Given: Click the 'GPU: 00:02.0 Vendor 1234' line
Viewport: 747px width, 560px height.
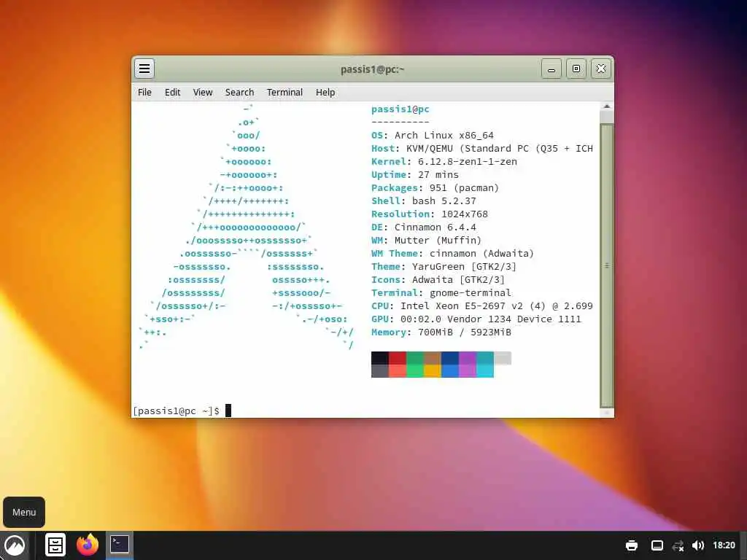Looking at the screenshot, I should [x=476, y=319].
